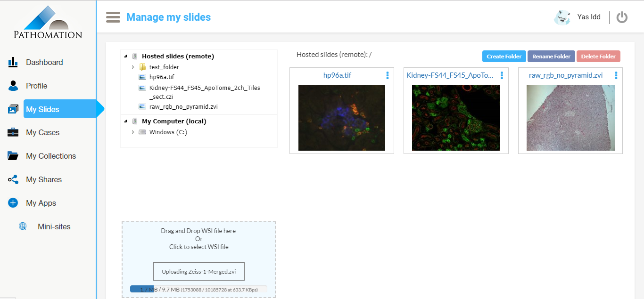The width and height of the screenshot is (644, 299).
Task: Open options menu for raw_rgb_no_pyramid.zvi card
Action: point(616,75)
